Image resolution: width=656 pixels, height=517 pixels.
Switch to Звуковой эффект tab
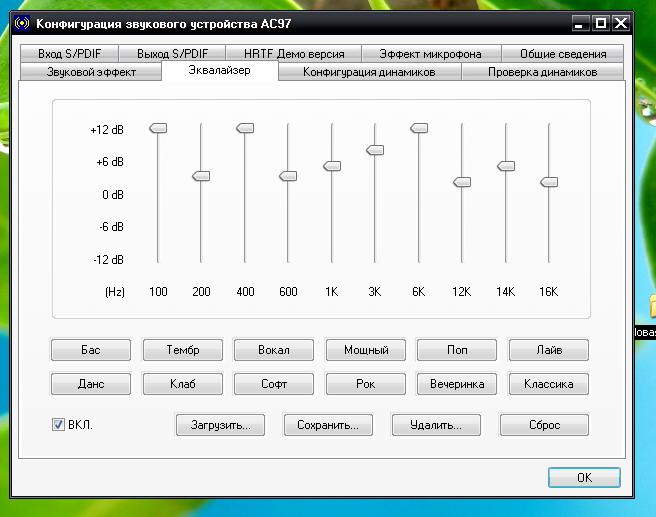[91, 72]
